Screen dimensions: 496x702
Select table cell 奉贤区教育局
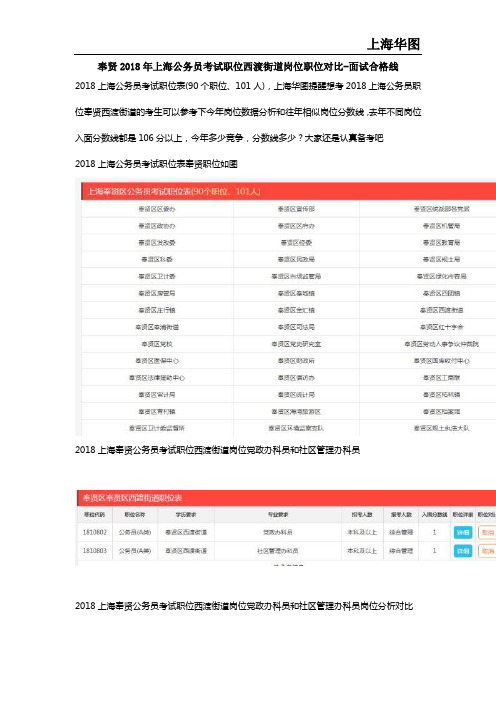441,243
